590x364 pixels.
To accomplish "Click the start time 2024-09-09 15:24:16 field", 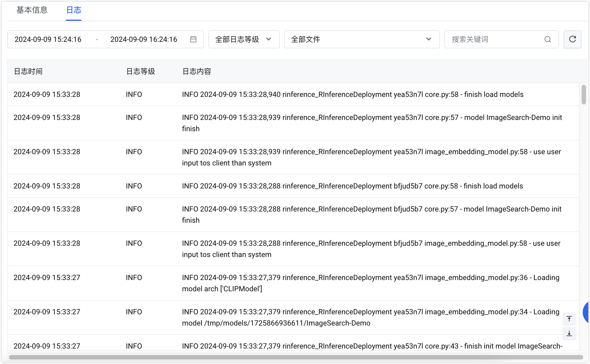I will tap(48, 39).
